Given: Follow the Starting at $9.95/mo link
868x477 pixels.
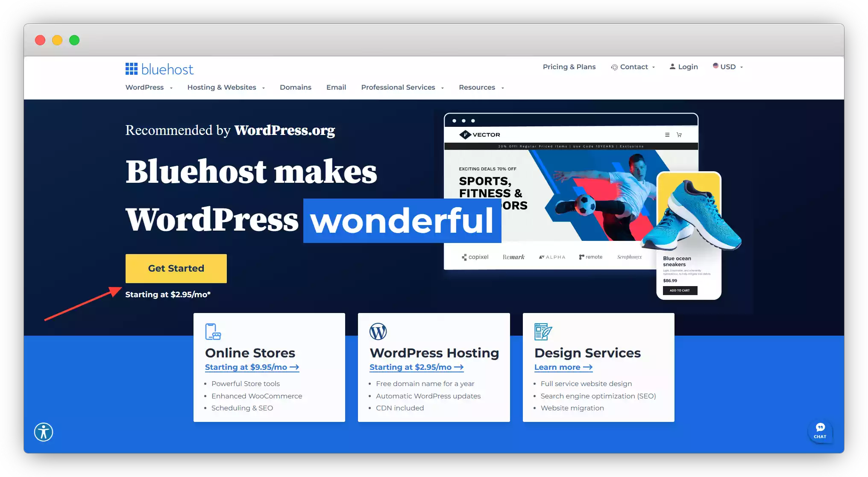Looking at the screenshot, I should click(x=252, y=367).
